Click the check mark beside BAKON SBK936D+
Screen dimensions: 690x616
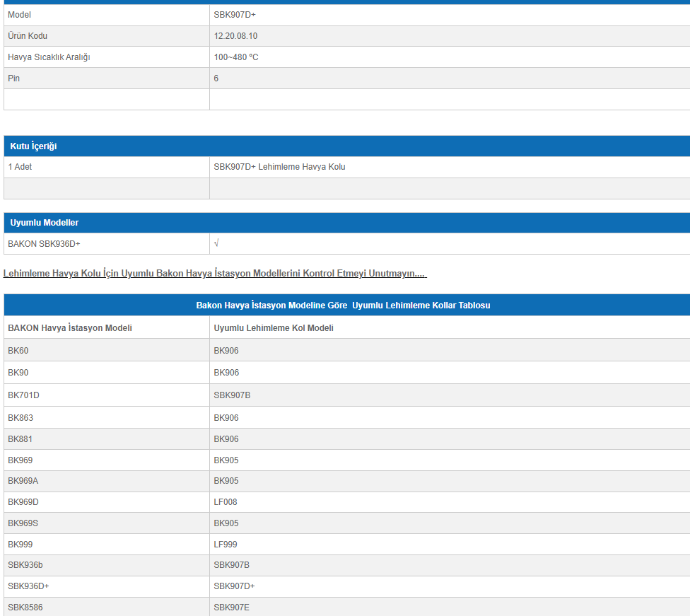[216, 243]
